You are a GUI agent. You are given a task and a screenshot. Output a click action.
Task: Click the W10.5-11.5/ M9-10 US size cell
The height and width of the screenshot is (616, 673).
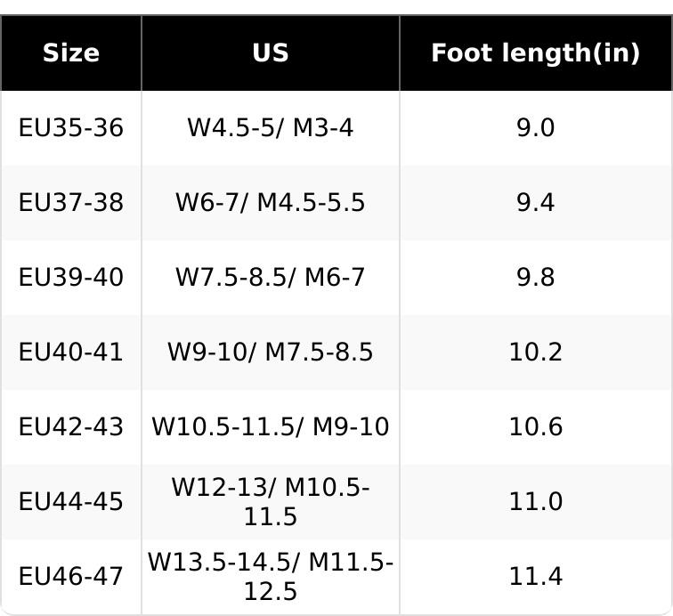270,427
